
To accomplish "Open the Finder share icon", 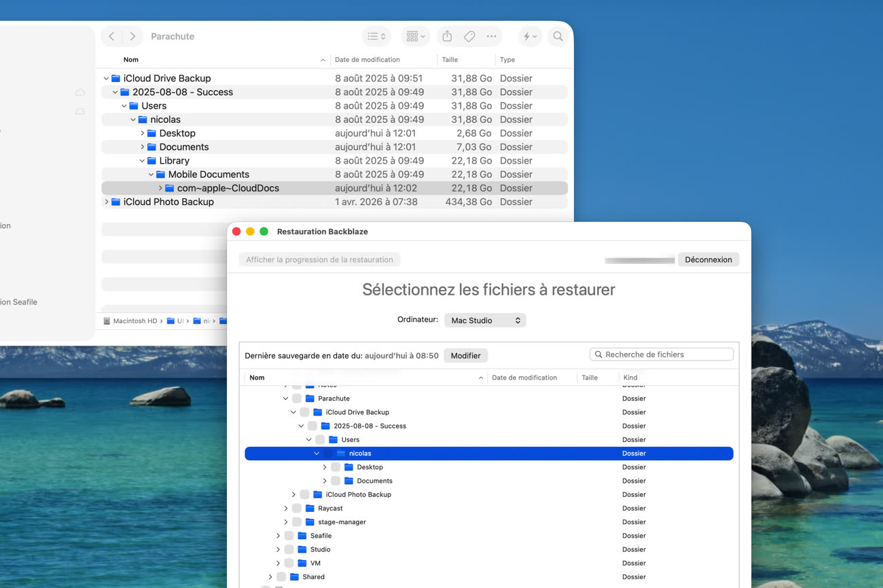I will pyautogui.click(x=447, y=37).
